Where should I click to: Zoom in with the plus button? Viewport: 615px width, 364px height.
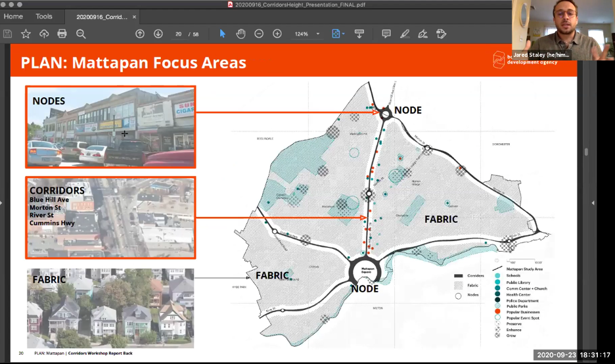277,34
